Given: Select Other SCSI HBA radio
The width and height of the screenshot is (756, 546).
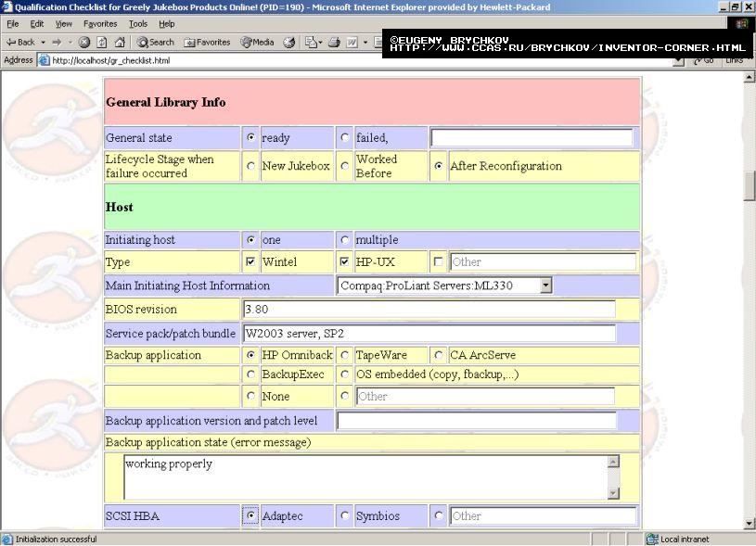Looking at the screenshot, I should [438, 515].
